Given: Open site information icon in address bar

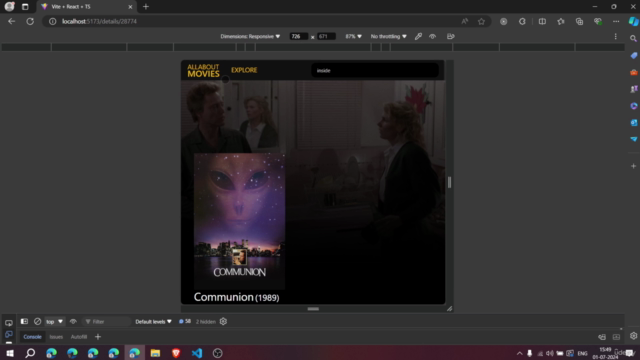Looking at the screenshot, I should click(x=53, y=21).
